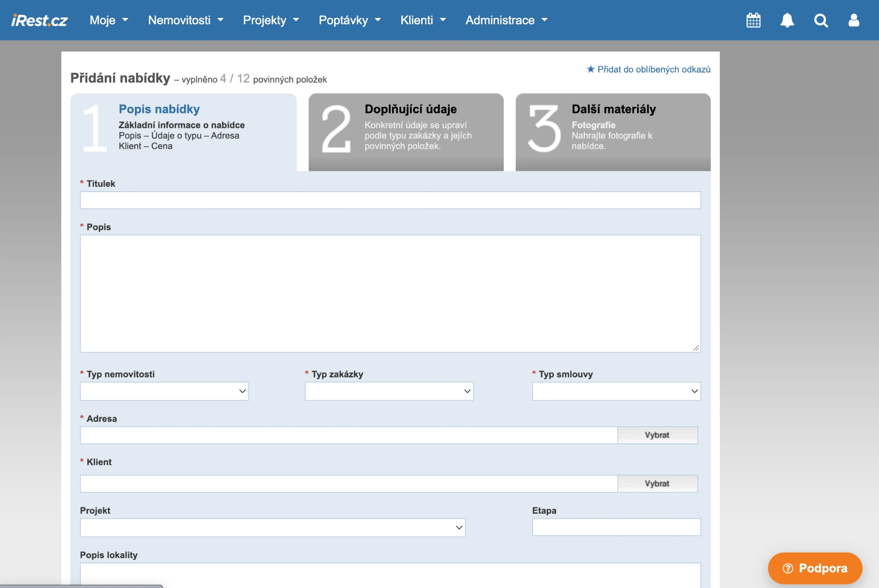Viewport: 879px width, 588px height.
Task: Open the Administrace menu
Action: tap(507, 20)
